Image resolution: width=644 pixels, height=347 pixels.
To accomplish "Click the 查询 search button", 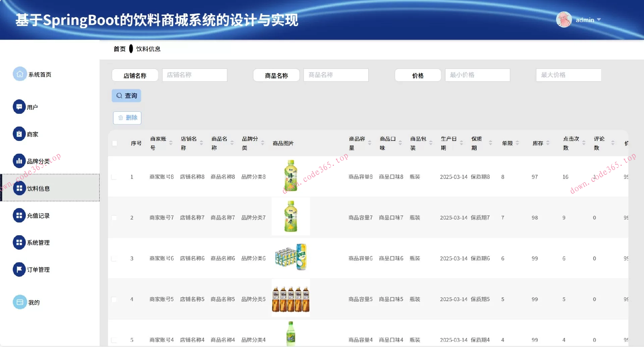I will 126,95.
